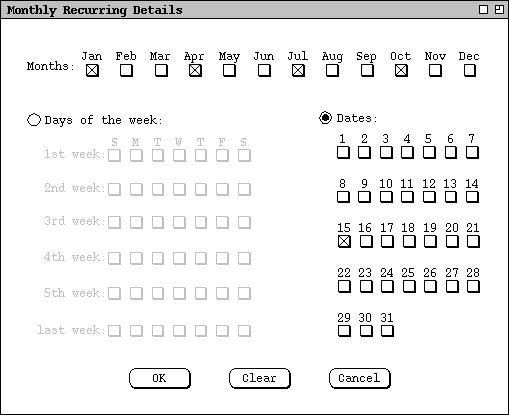Tick date 11 checkbox
Viewport: 509px width, 415px height.
[408, 197]
